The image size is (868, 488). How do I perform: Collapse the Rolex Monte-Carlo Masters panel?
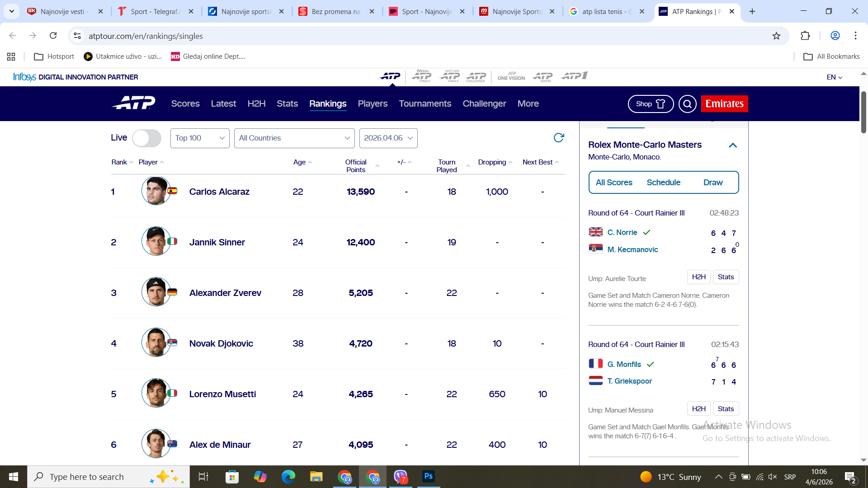733,145
